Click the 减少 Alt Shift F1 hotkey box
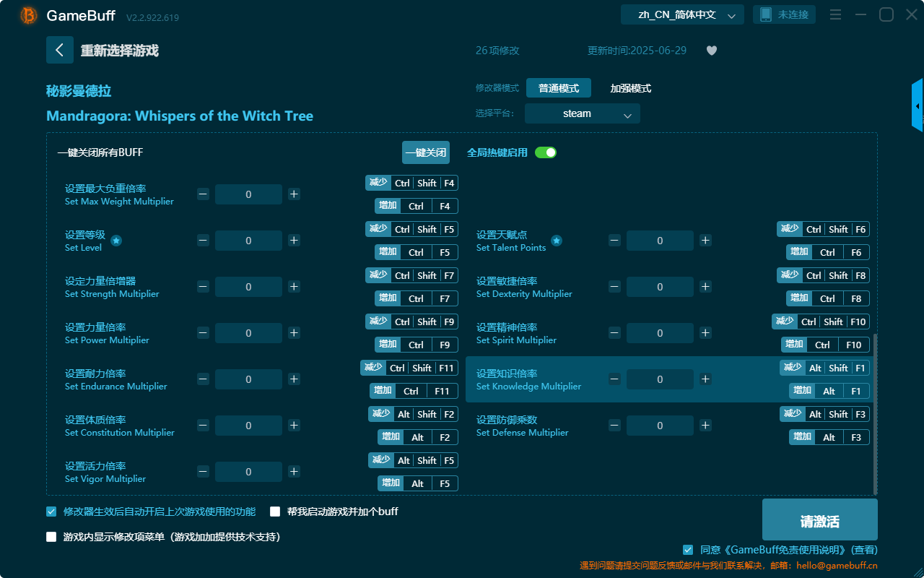Screen dimensions: 924x578 (x=824, y=368)
